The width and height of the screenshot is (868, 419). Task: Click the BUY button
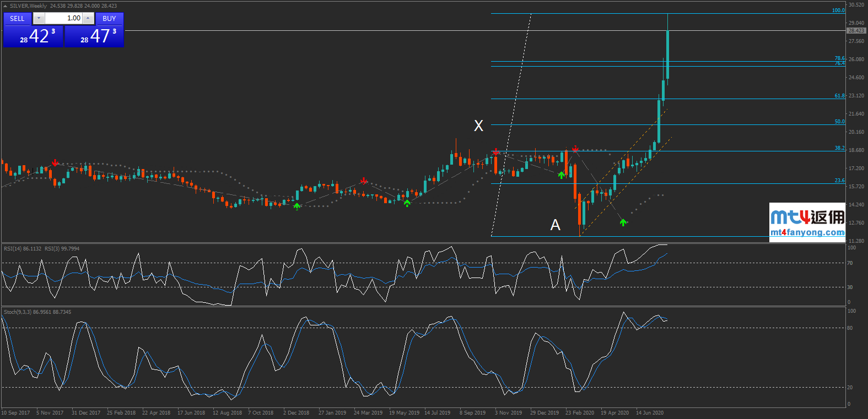(109, 18)
